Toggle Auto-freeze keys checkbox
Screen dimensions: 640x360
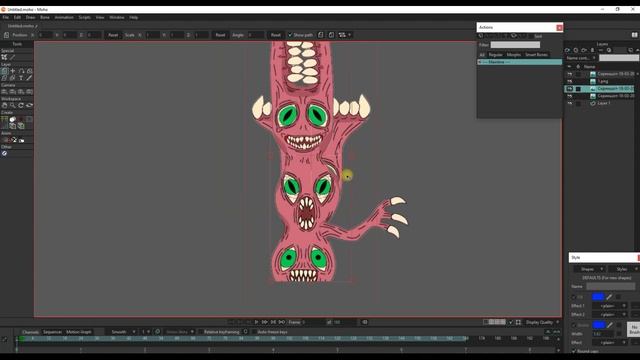(x=254, y=332)
